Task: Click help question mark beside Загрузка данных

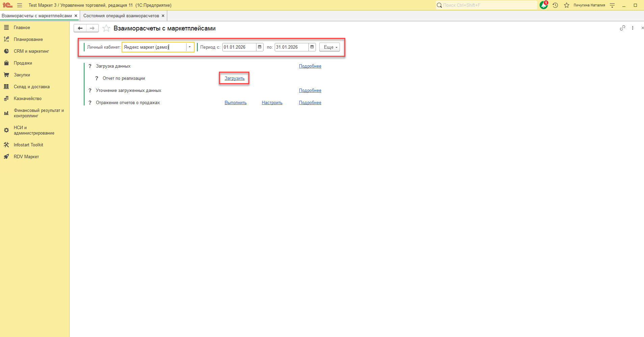Action: point(90,66)
